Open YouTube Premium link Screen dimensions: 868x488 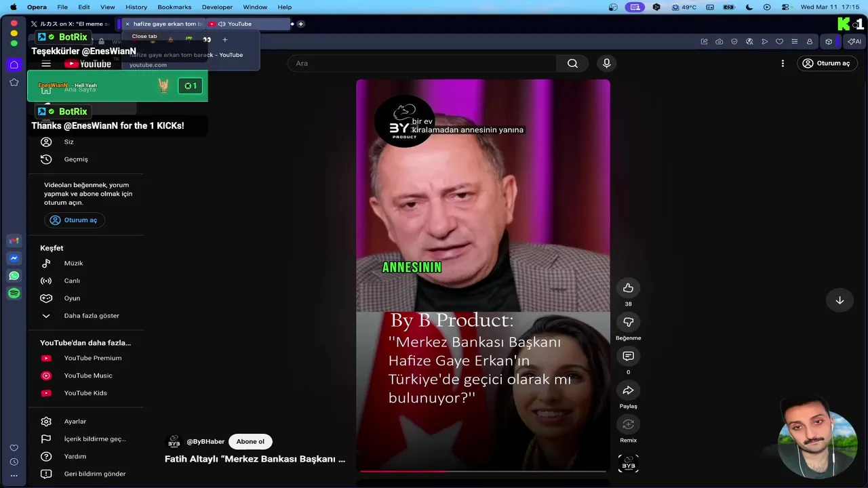(x=85, y=358)
